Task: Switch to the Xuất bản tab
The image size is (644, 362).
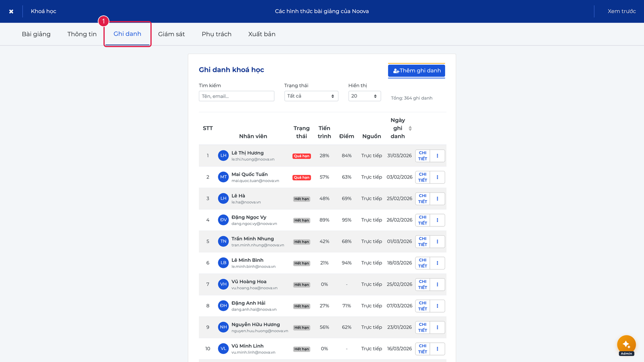Action: click(262, 34)
